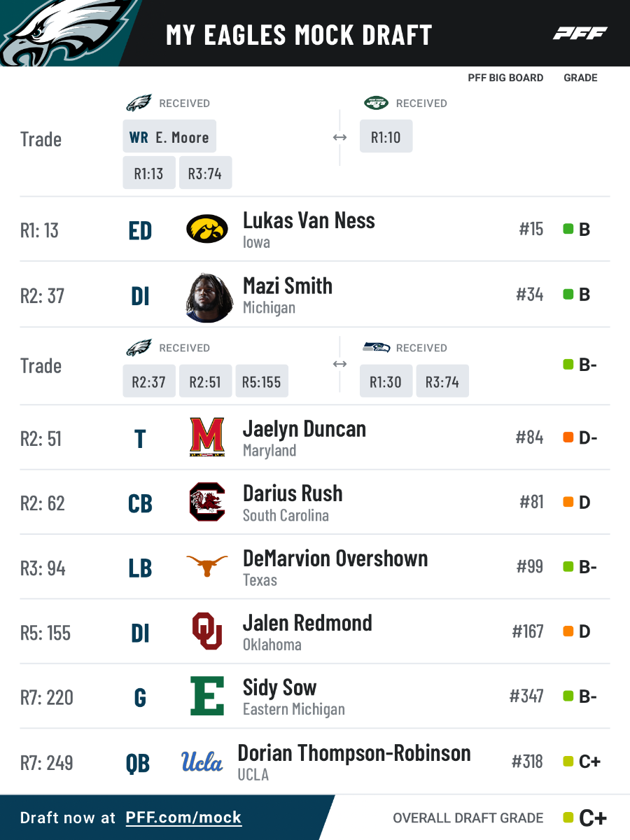Click the UCLA script logo
This screenshot has height=840, width=630.
click(x=202, y=762)
